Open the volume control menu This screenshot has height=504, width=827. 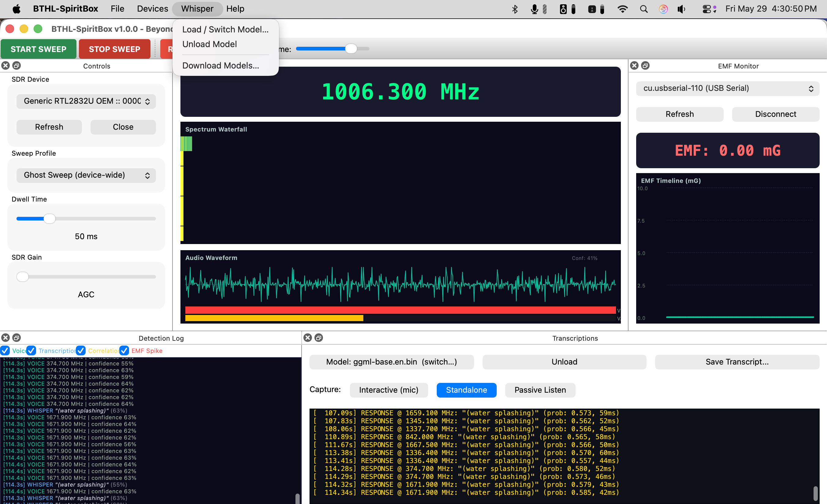[681, 9]
